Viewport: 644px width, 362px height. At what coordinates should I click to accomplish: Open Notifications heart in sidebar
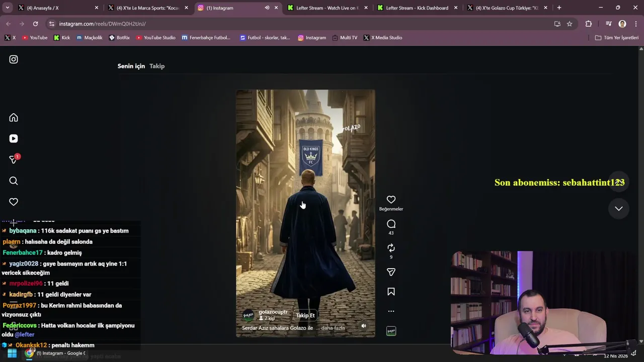tap(14, 202)
